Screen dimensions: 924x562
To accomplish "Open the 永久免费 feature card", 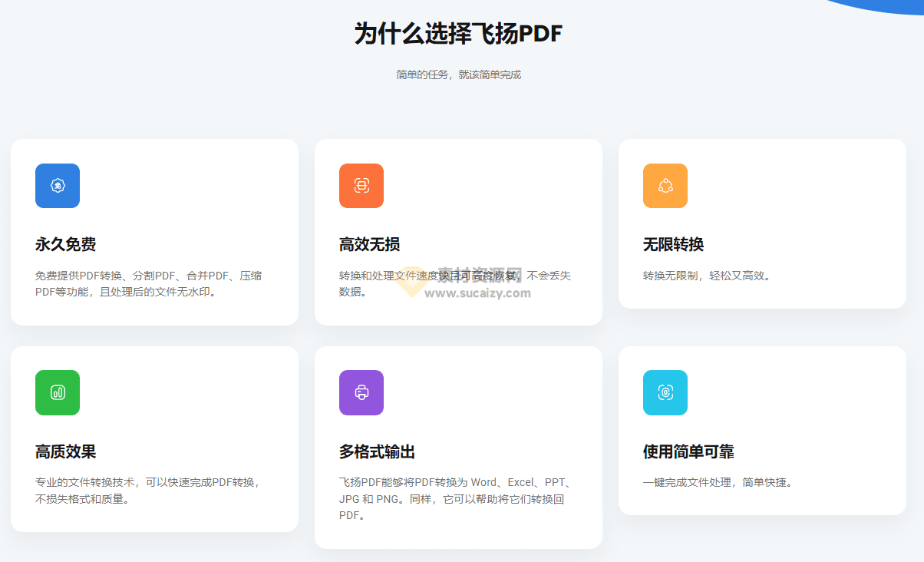I will tap(153, 230).
